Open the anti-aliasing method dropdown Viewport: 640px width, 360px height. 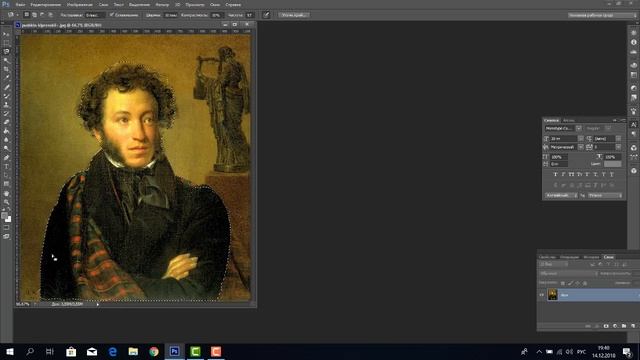pyautogui.click(x=605, y=196)
